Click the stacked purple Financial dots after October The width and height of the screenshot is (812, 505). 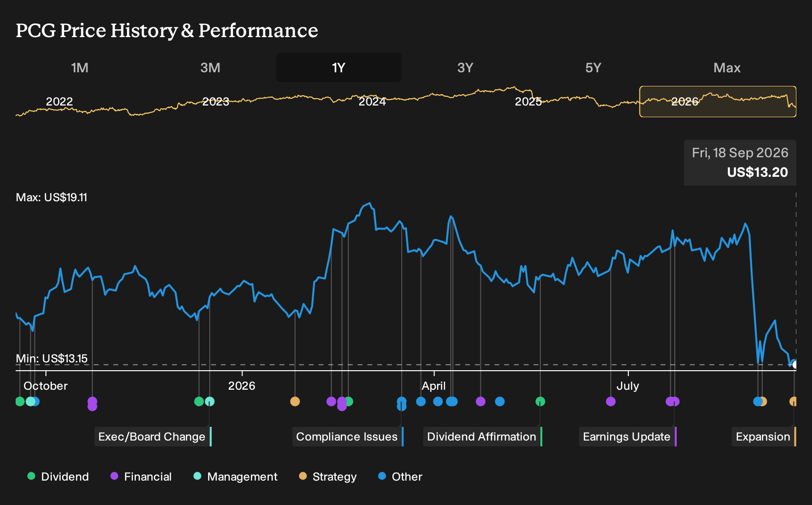(x=92, y=404)
